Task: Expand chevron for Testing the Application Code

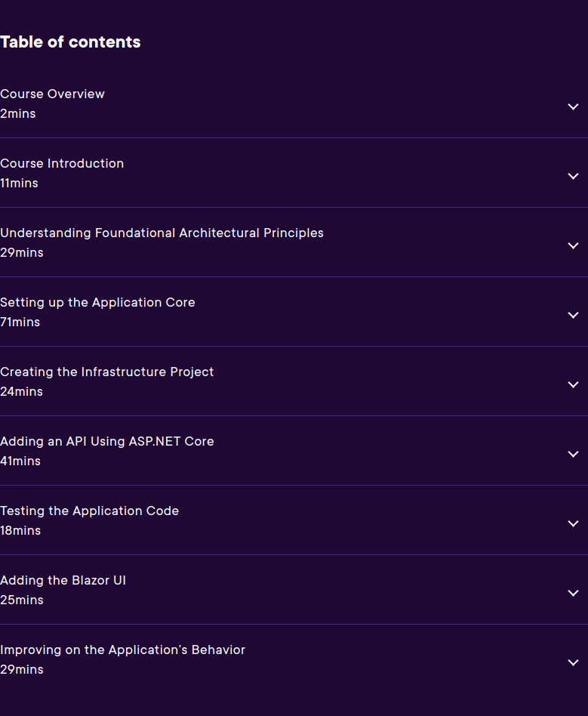Action: (573, 523)
